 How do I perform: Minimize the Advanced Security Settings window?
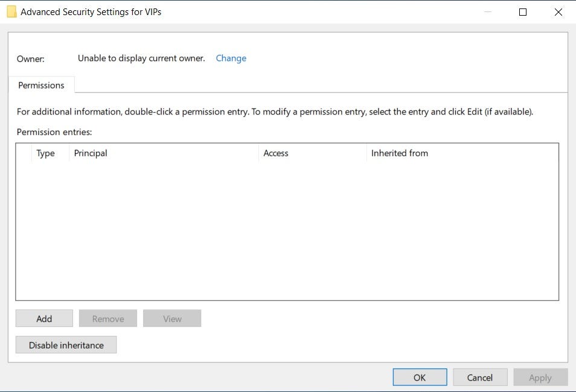pos(487,12)
